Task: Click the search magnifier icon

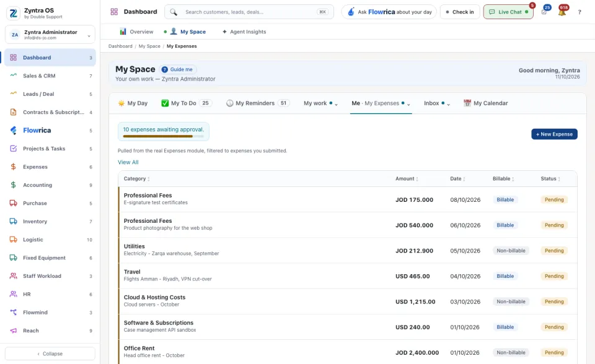Action: tap(174, 12)
